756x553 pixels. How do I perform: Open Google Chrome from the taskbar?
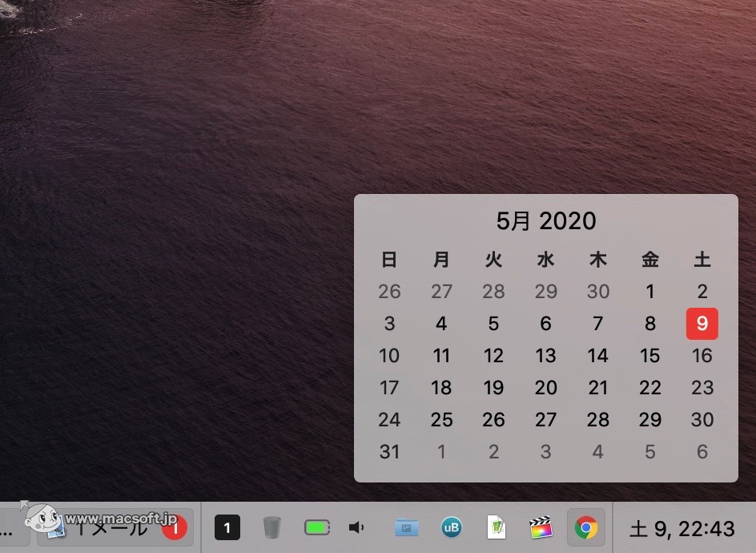(586, 527)
